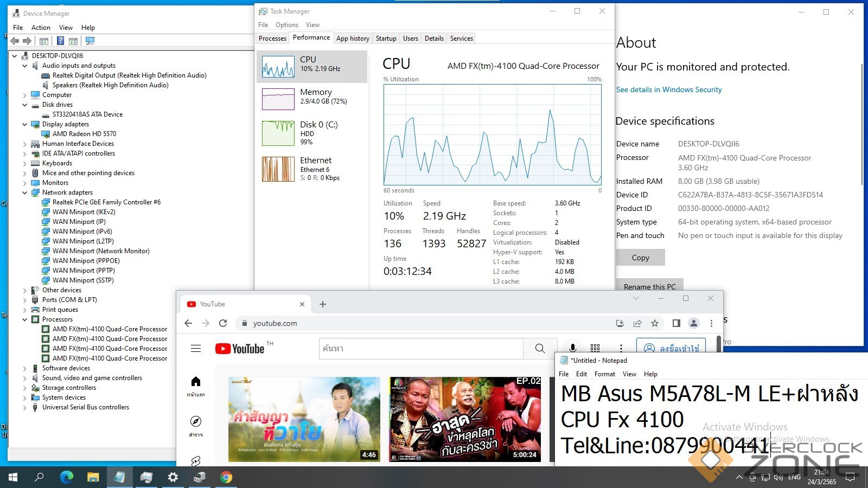Screen dimensions: 868x488
Task: Open Windows Start menu
Action: point(13,477)
